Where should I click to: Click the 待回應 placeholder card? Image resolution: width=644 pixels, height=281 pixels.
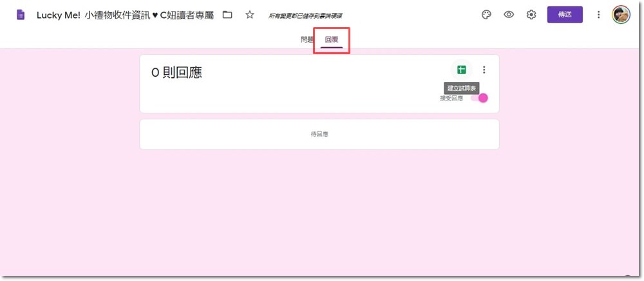coord(319,135)
